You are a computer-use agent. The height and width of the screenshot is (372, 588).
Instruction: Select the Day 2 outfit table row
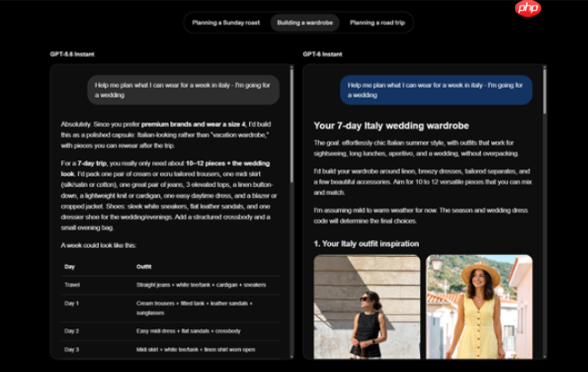(170, 332)
